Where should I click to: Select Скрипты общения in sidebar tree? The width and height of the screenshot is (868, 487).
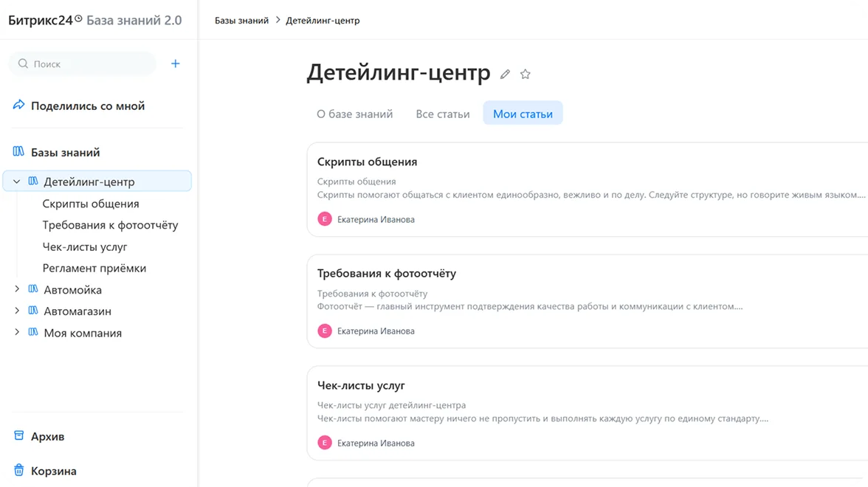pos(91,204)
